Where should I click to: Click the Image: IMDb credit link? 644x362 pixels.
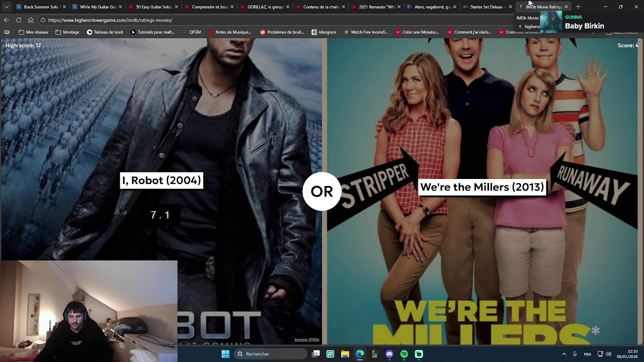[307, 340]
